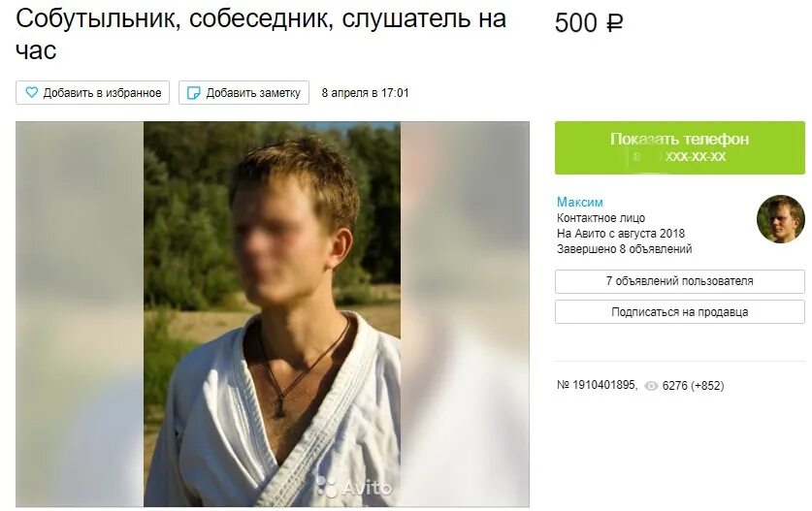Click the Avito watermark logo on photo

[x=354, y=487]
